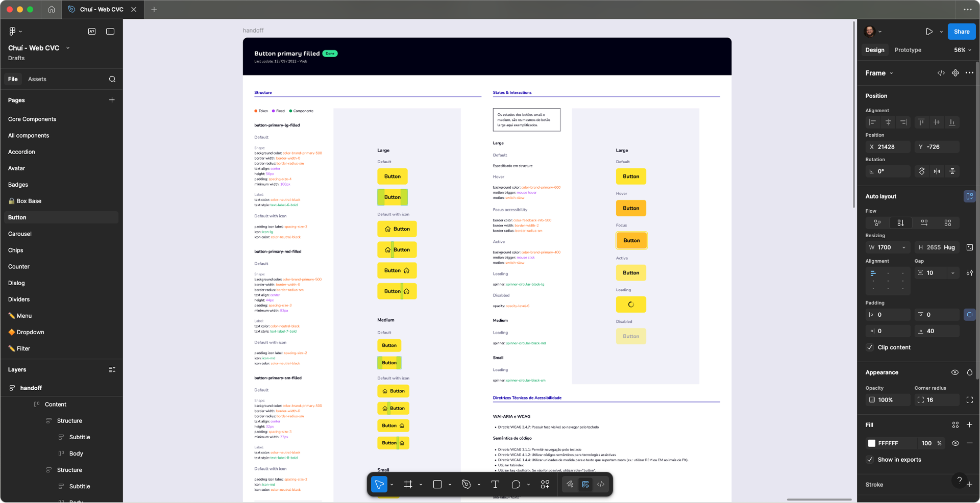Screen dimensions: 980x503
Task: Open the 56% zoom dropdown
Action: point(963,50)
